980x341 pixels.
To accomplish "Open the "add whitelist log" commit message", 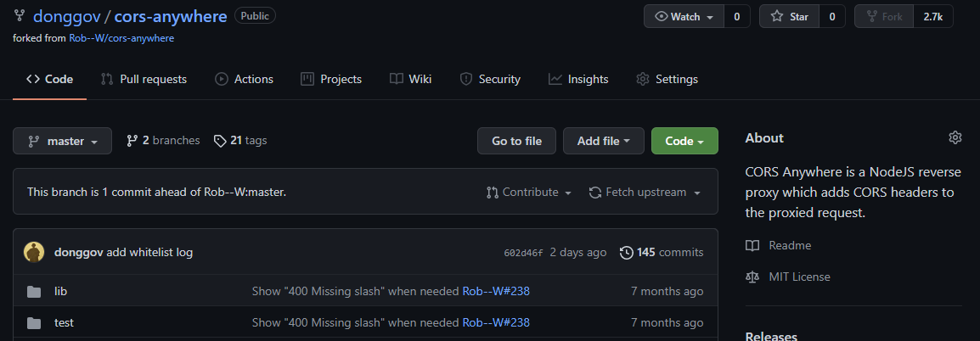I will pyautogui.click(x=149, y=252).
